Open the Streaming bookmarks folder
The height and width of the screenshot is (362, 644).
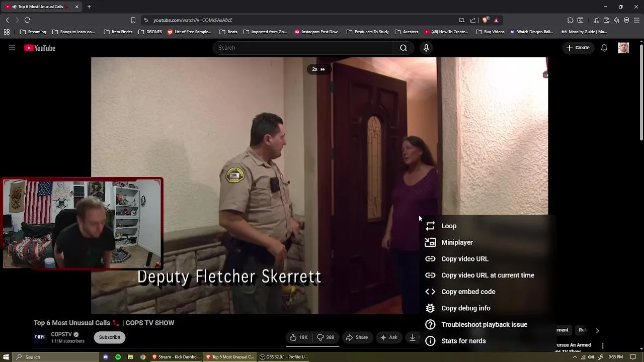pos(33,32)
